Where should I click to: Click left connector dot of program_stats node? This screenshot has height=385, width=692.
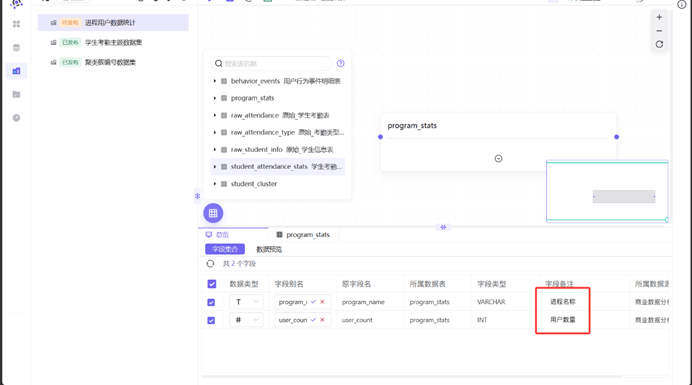(x=380, y=137)
